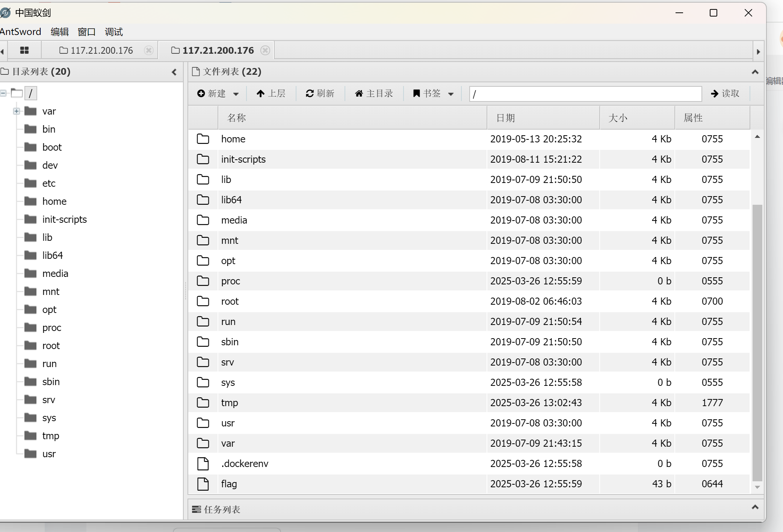Collapse the directory list panel arrow
The image size is (783, 532).
174,72
